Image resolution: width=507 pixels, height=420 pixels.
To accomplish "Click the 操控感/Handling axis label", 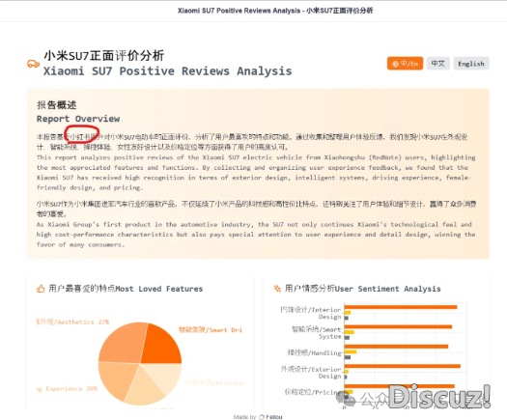I will coord(314,352).
